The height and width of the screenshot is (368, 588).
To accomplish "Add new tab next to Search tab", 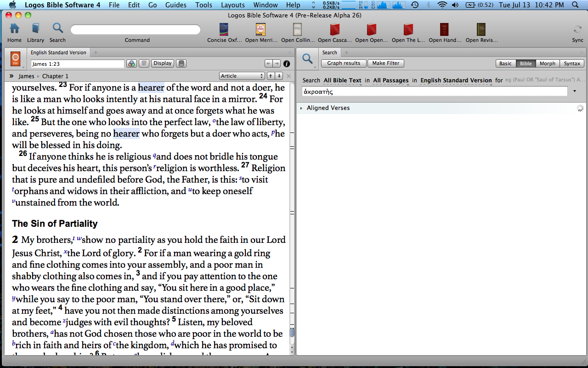I will (x=346, y=52).
